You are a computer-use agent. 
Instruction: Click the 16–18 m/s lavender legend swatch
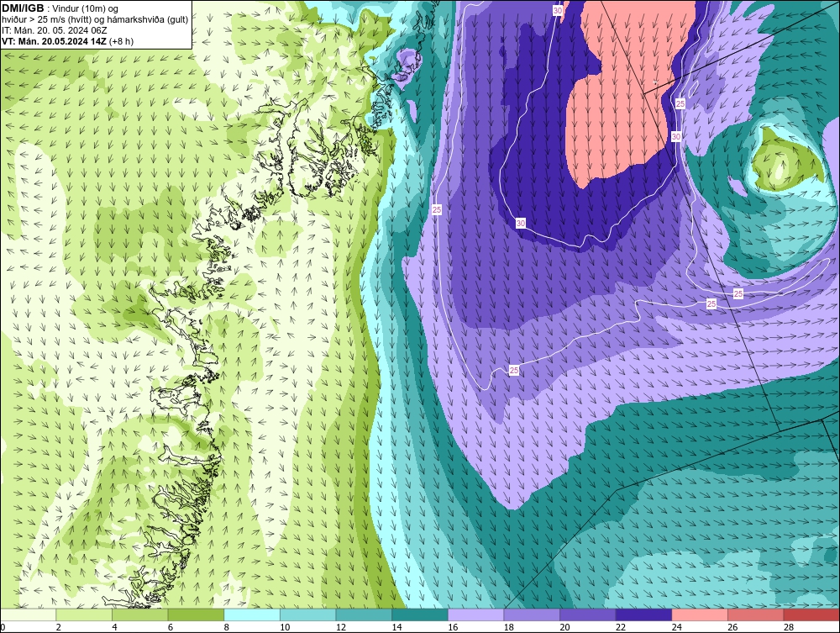[475, 615]
